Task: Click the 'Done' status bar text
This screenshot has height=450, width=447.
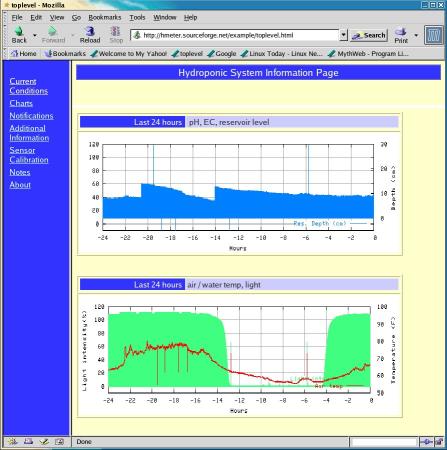Action: pyautogui.click(x=84, y=442)
